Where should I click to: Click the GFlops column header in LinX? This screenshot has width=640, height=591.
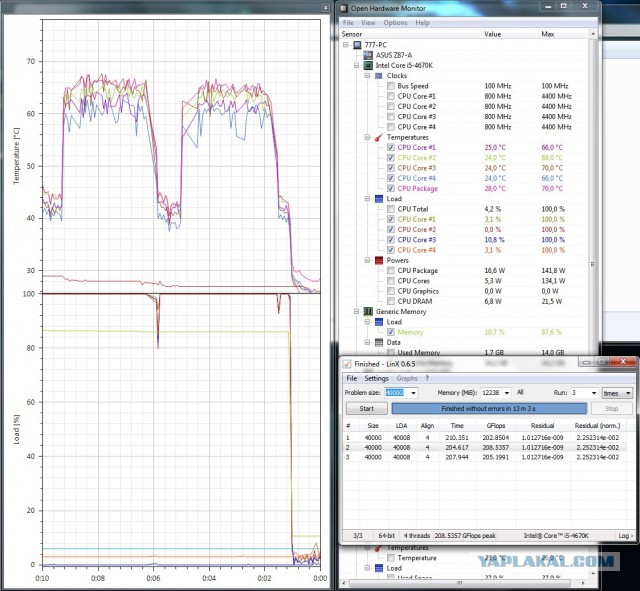pos(496,426)
